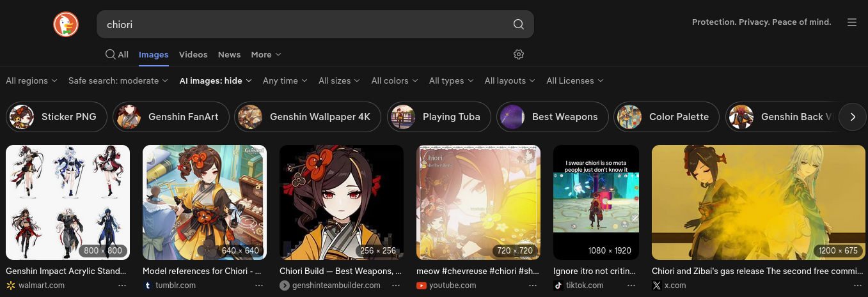868x297 pixels.
Task: Open more options for the walmart.com result
Action: (122, 286)
